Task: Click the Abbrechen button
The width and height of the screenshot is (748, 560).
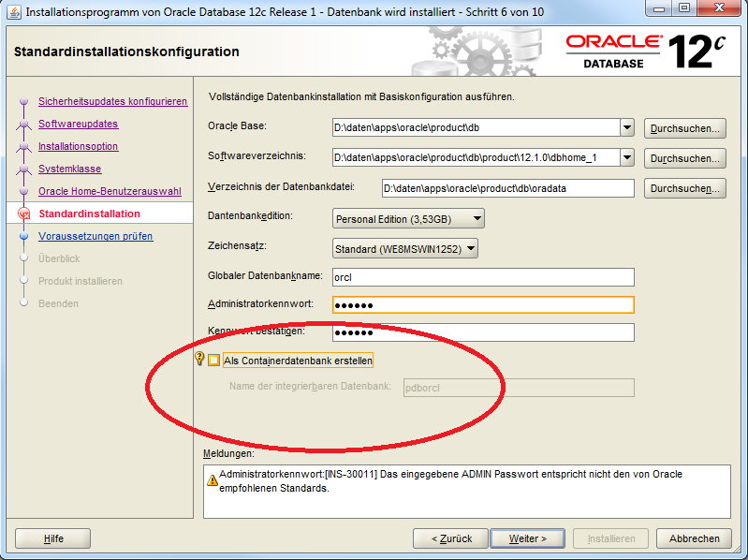Action: [694, 538]
